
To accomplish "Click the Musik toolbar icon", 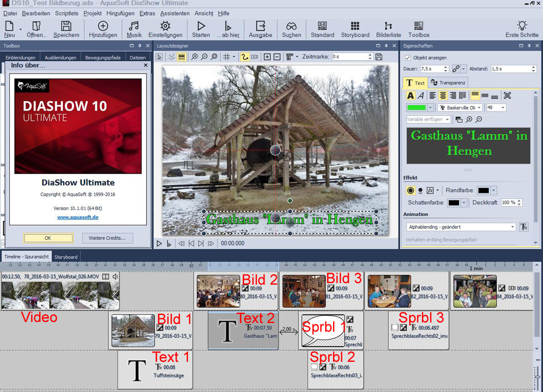I will pyautogui.click(x=134, y=29).
